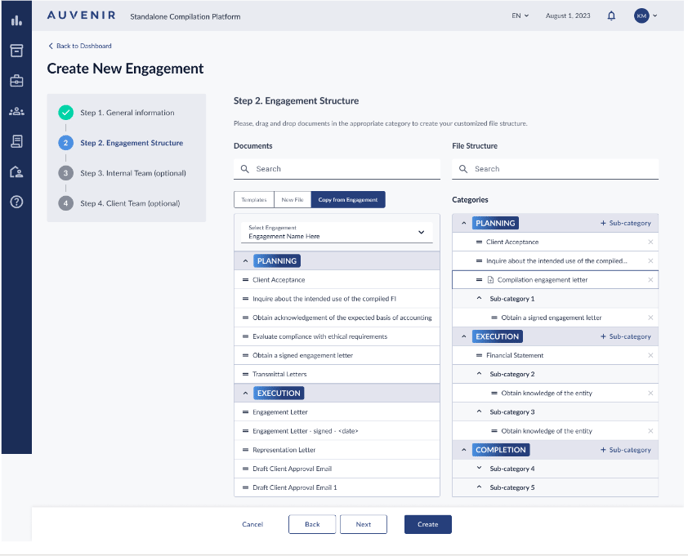Click the Back to Dashboard link
Viewport: 688px width, 556px height.
pos(80,46)
